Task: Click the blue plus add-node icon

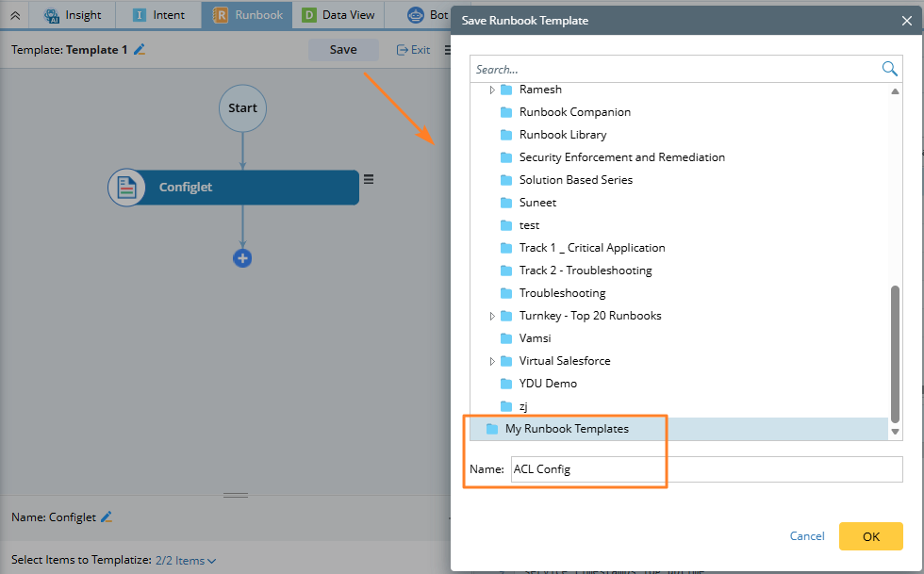Action: (x=242, y=258)
